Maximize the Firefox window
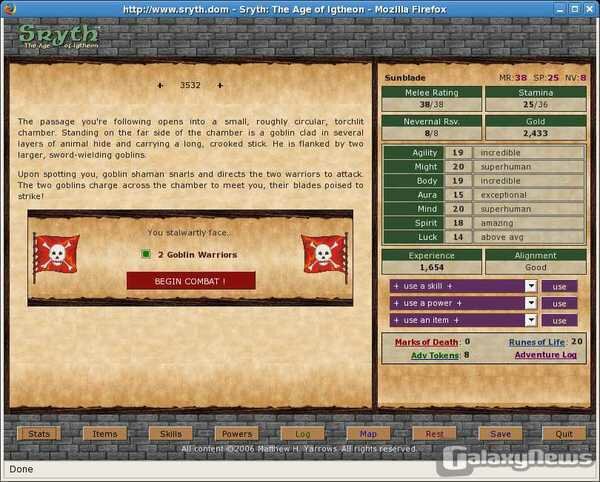 [575, 9]
